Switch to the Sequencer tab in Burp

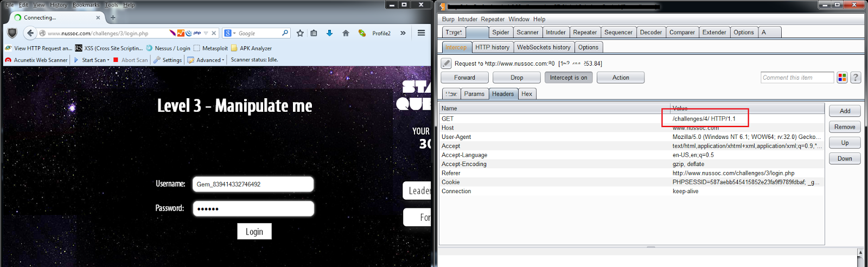pyautogui.click(x=618, y=32)
